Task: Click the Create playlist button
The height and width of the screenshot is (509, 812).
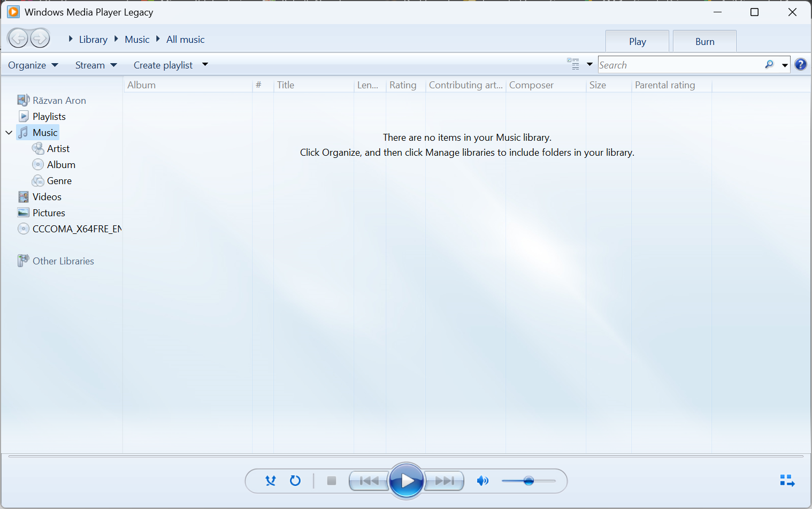Action: coord(163,65)
